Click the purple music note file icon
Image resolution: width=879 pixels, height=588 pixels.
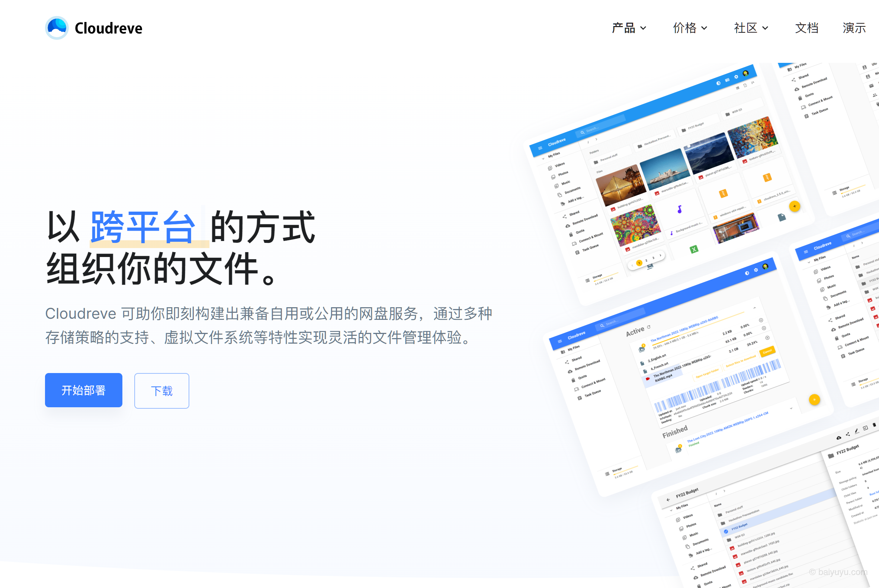[x=679, y=209]
